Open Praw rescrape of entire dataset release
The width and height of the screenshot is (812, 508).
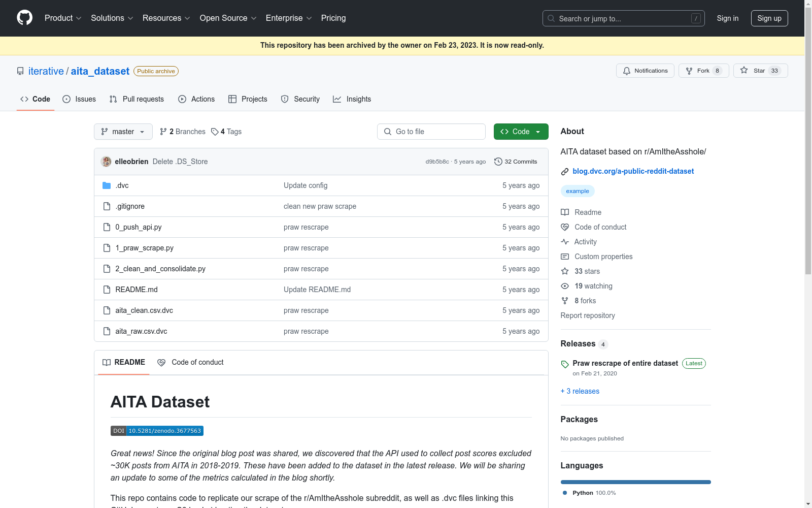pyautogui.click(x=625, y=363)
